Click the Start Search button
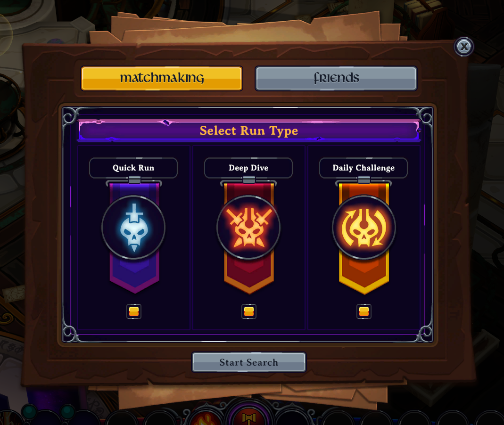504x425 pixels. [249, 362]
